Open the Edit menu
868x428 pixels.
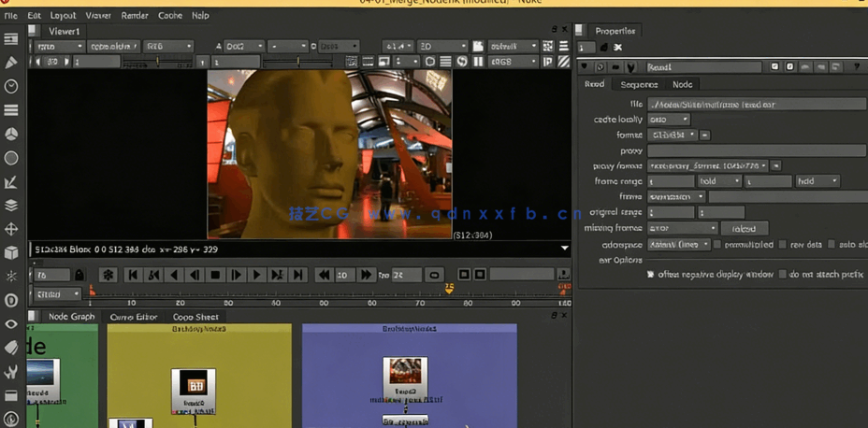[x=34, y=16]
